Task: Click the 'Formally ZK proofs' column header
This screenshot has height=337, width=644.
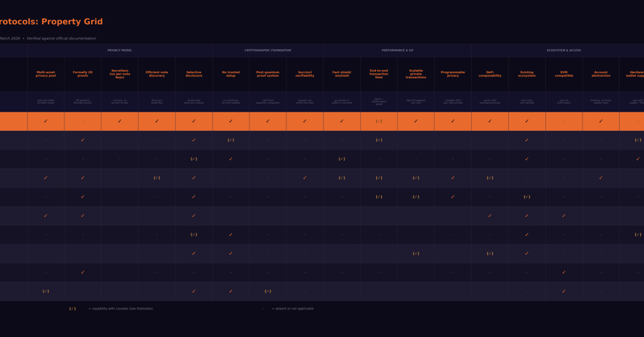Action: (83, 74)
